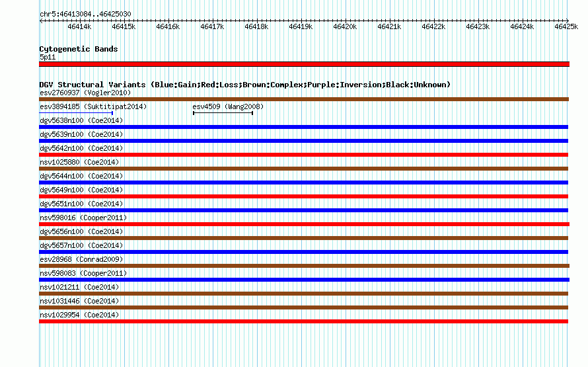Screen dimensions: 588x367
Task: Open the nsv1031446 (Coe2014) label
Action: pyautogui.click(x=79, y=301)
